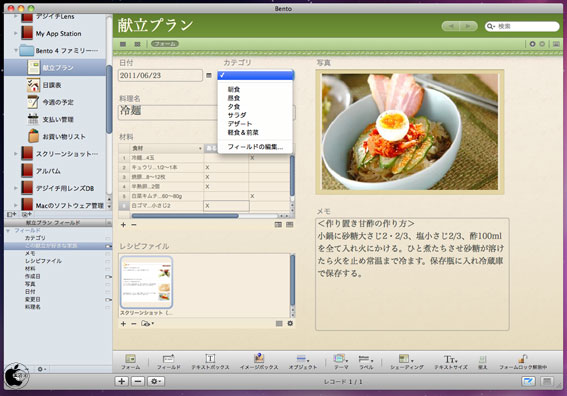Click the フォームロック解除中 lock icon
567x396 pixels.
523,362
